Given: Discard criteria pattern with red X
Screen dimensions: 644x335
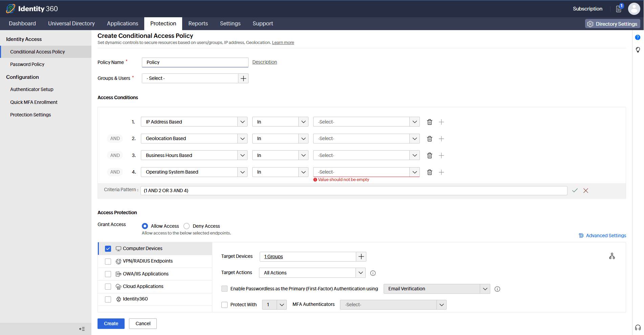Looking at the screenshot, I should tap(586, 191).
